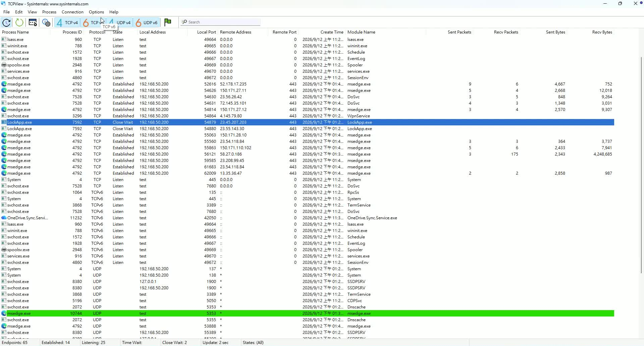The height and width of the screenshot is (346, 644).
Task: Sort by the Process Name column header
Action: pyautogui.click(x=25, y=32)
